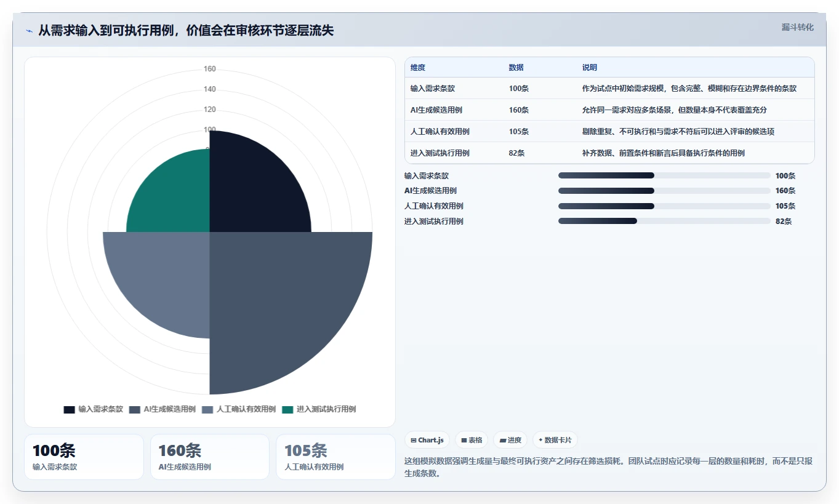839x504 pixels.
Task: Click the 82条 value at the progress bar's end
Action: pyautogui.click(x=784, y=221)
